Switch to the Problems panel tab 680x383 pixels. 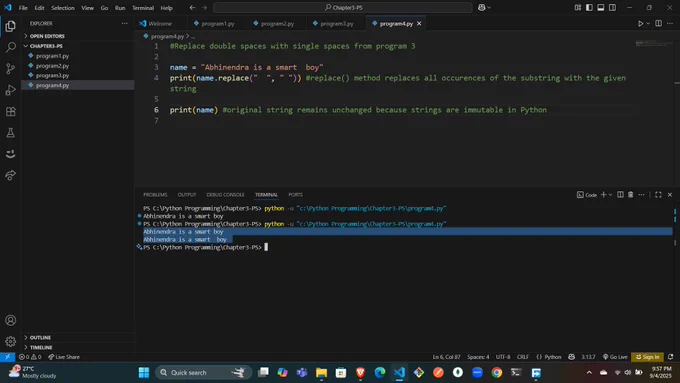155,195
